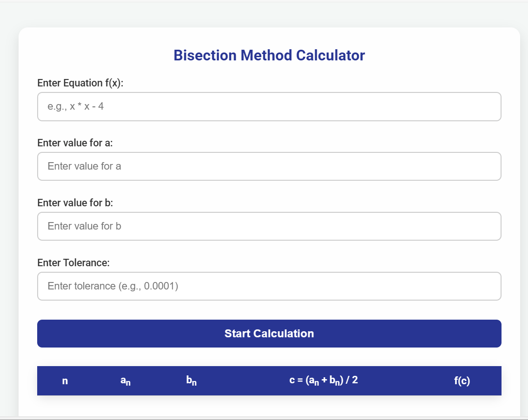Click white card space beside the calculator title

(x=438, y=56)
